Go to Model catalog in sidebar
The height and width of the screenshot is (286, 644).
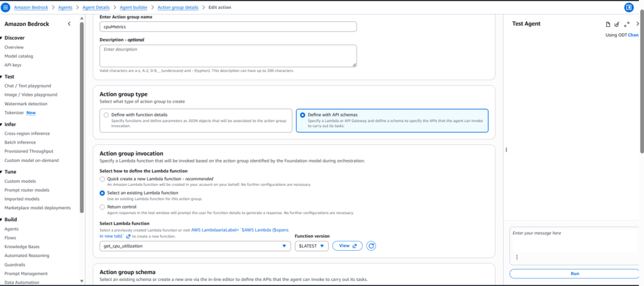pos(19,56)
